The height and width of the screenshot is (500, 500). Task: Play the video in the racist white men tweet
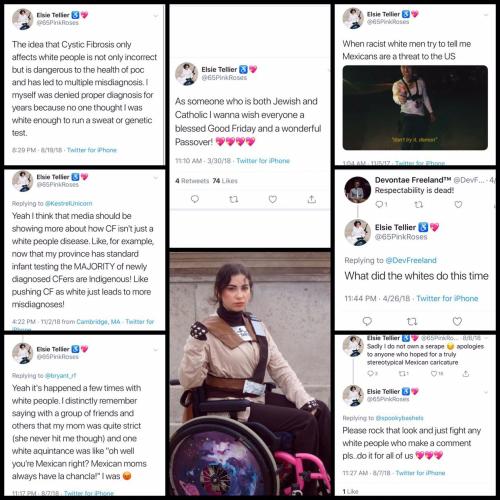415,107
